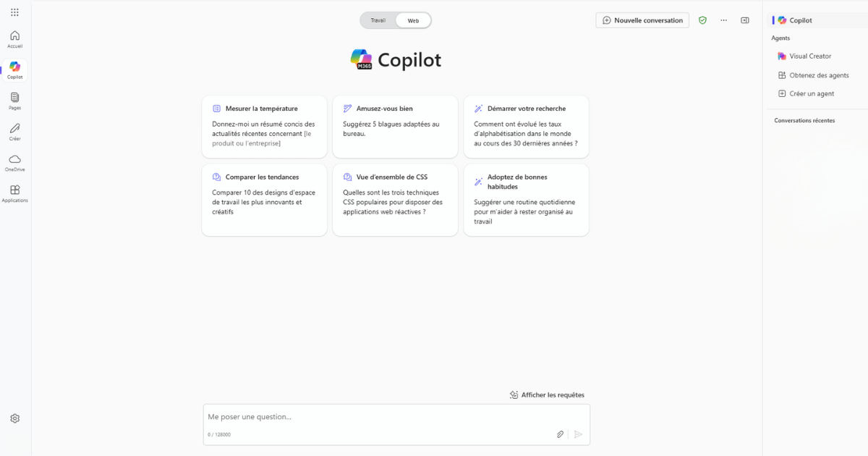Image resolution: width=868 pixels, height=456 pixels.
Task: Open the app launcher grid icon
Action: (x=14, y=12)
